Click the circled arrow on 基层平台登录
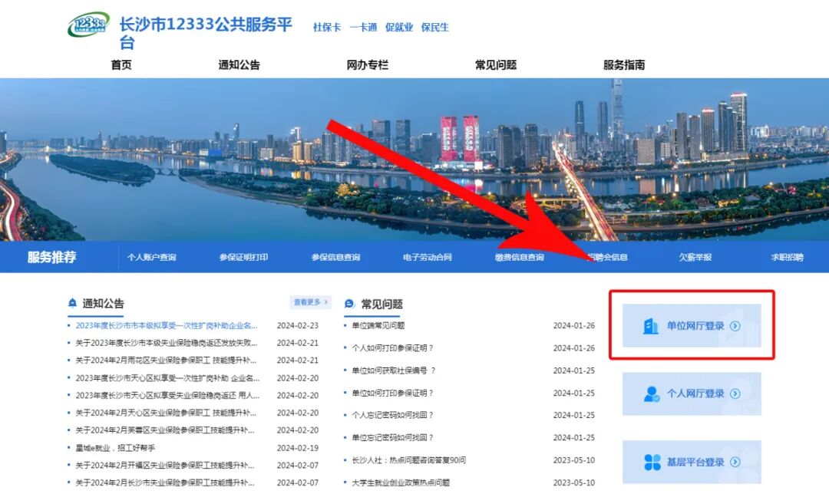The width and height of the screenshot is (829, 504). (735, 463)
